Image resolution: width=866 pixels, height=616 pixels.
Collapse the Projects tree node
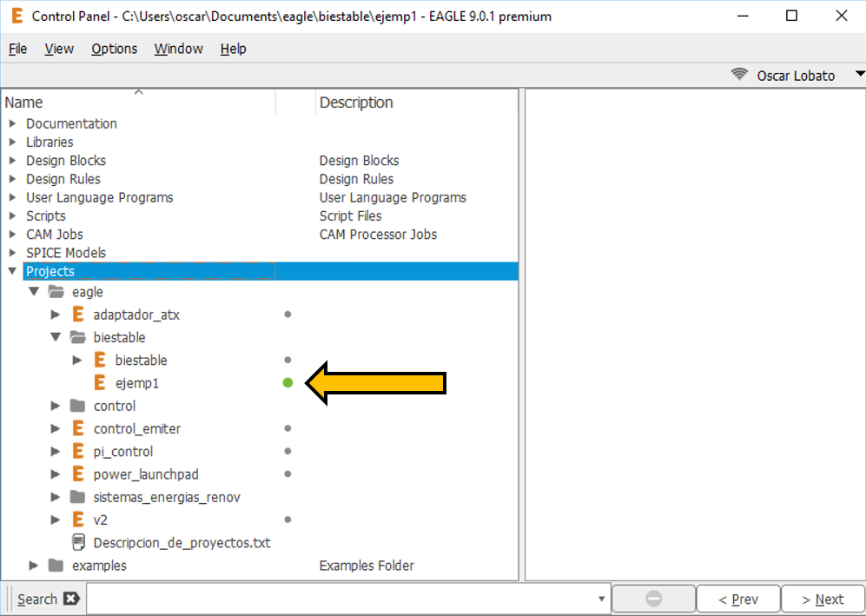[12, 271]
